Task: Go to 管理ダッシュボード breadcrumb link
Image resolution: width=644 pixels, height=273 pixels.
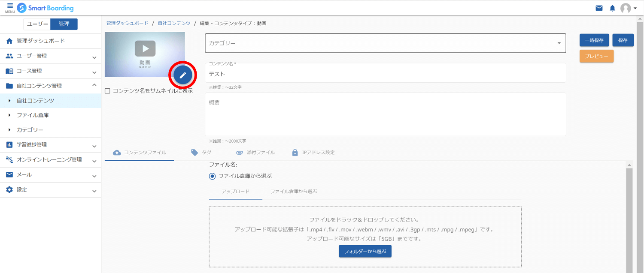Action: click(128, 23)
